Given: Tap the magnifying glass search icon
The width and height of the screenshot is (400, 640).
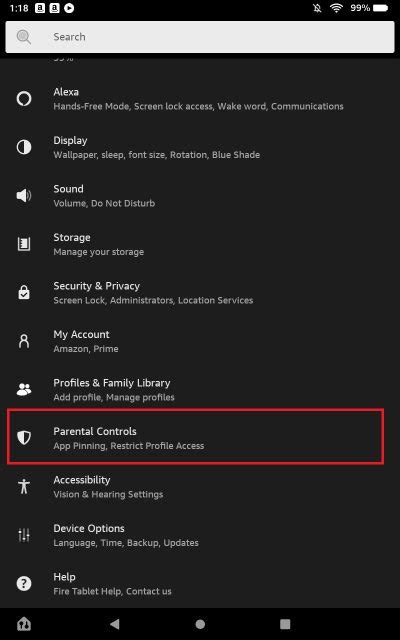Looking at the screenshot, I should (24, 37).
